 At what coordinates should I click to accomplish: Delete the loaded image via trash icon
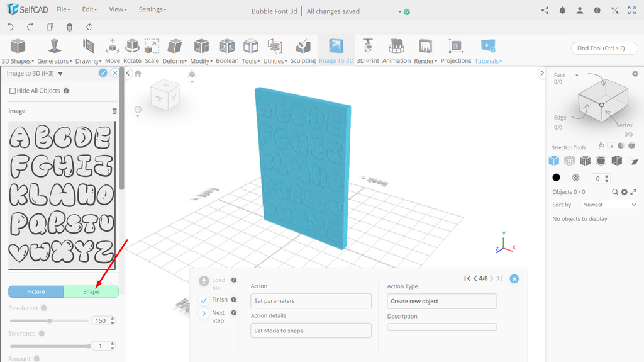tap(114, 111)
